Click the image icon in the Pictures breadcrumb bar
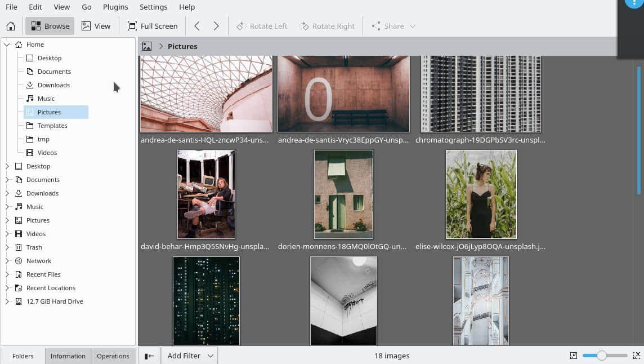Screen dimensions: 644x364 point(147,46)
